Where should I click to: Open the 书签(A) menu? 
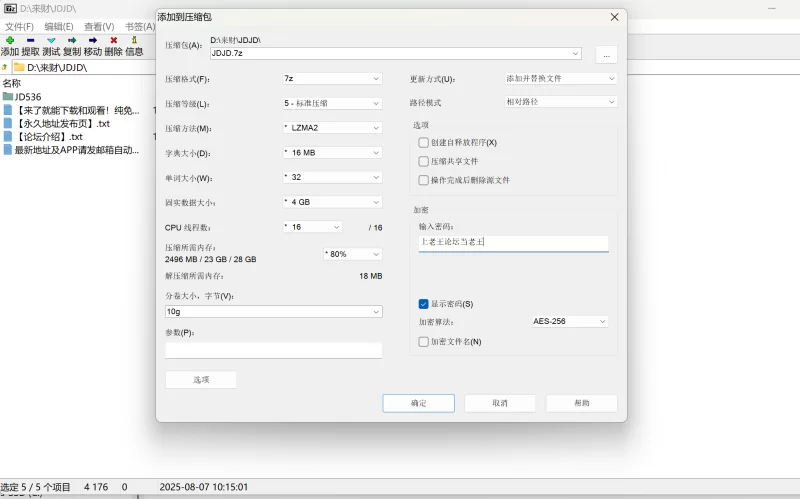[139, 27]
